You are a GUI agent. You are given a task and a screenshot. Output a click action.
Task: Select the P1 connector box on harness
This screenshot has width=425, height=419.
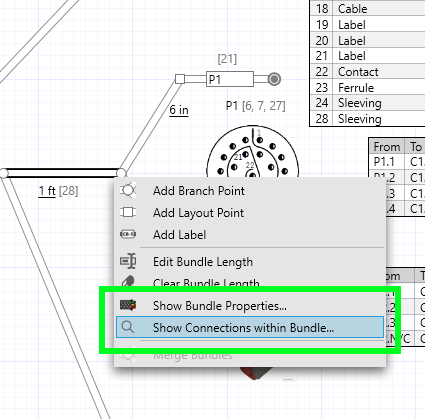click(230, 79)
